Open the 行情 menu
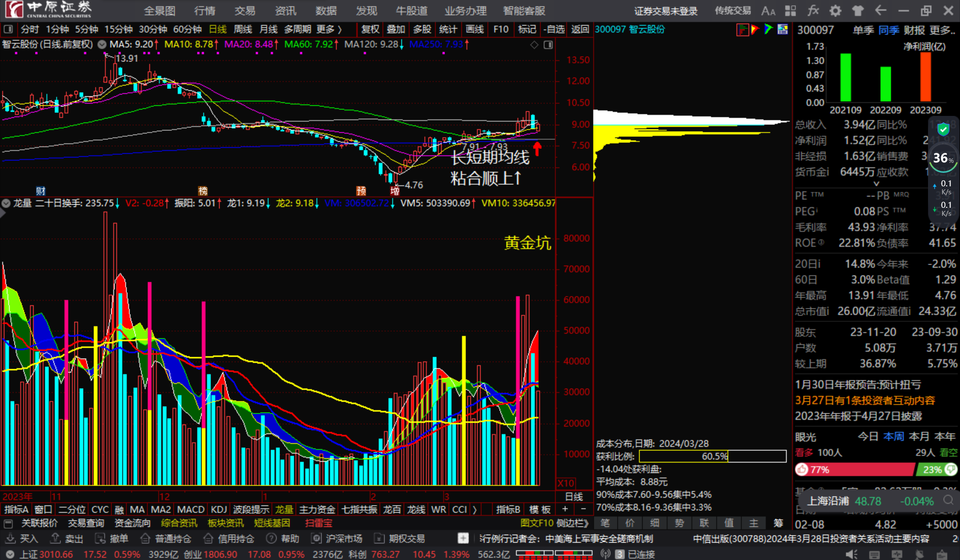This screenshot has width=960, height=560. tap(204, 10)
